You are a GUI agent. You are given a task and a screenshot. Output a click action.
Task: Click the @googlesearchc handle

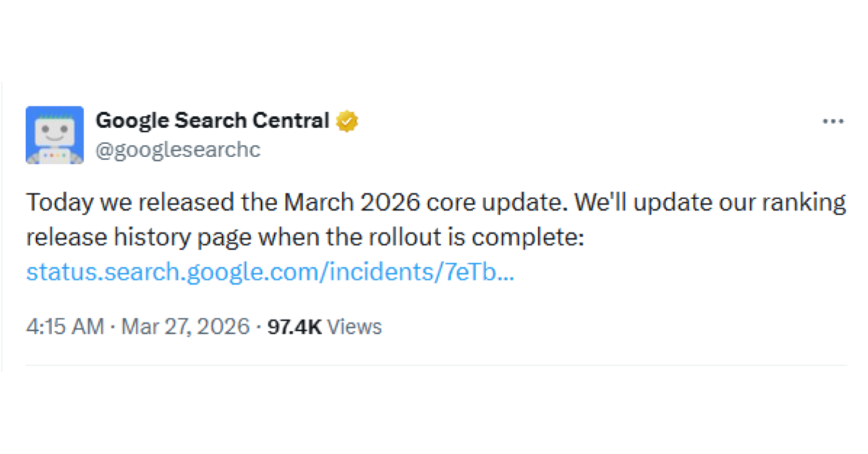pos(179,150)
